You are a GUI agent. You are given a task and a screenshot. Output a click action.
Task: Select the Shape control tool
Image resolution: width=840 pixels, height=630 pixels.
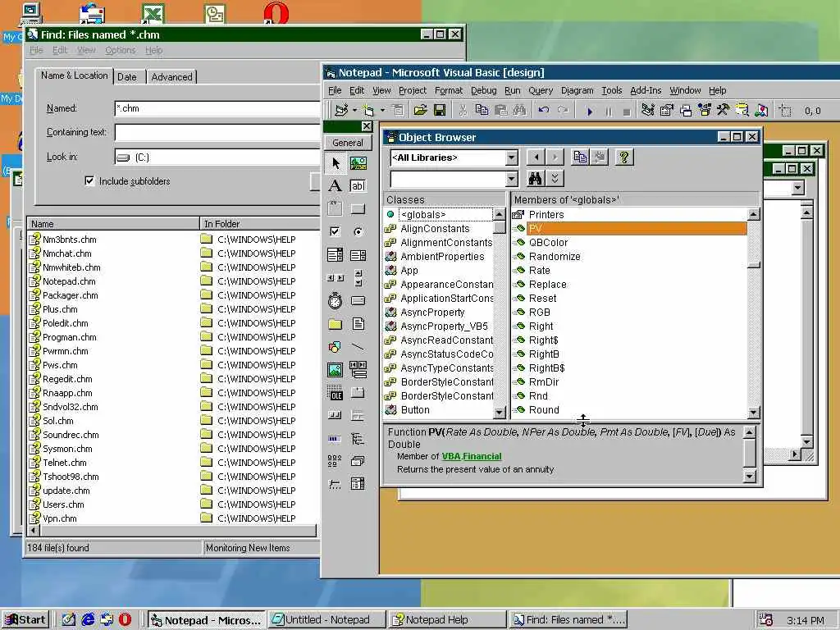pyautogui.click(x=336, y=347)
